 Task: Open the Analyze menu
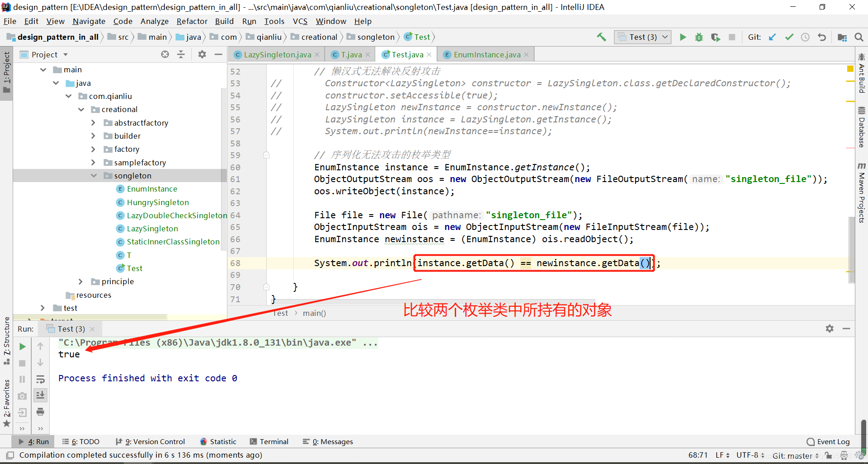point(154,21)
